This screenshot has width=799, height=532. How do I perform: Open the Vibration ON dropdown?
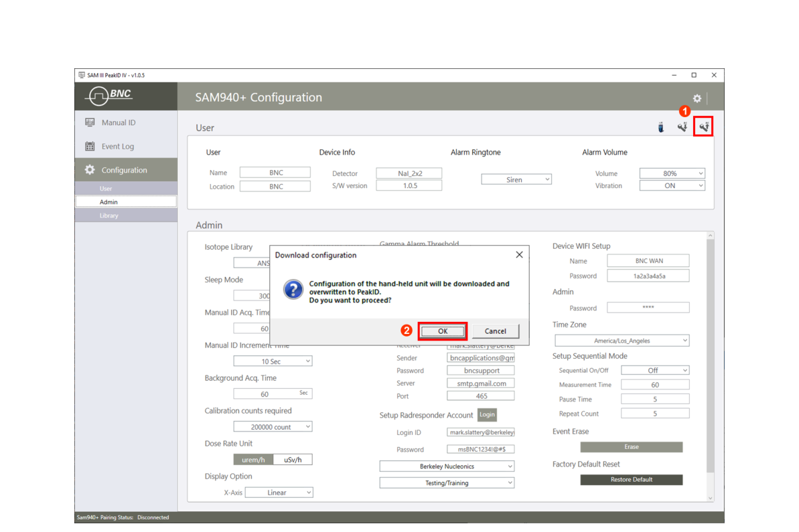point(672,186)
